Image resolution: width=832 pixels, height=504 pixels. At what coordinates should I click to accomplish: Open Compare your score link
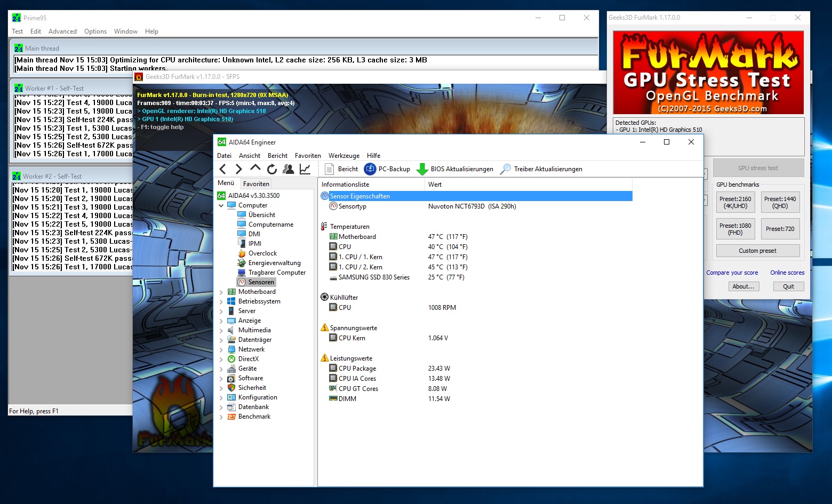pos(732,273)
